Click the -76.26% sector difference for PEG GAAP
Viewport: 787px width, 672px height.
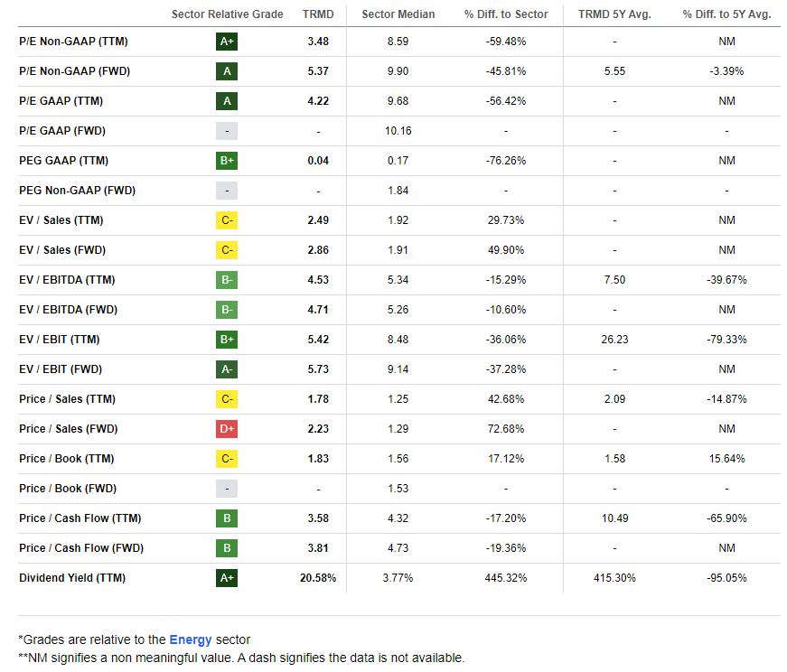[506, 161]
